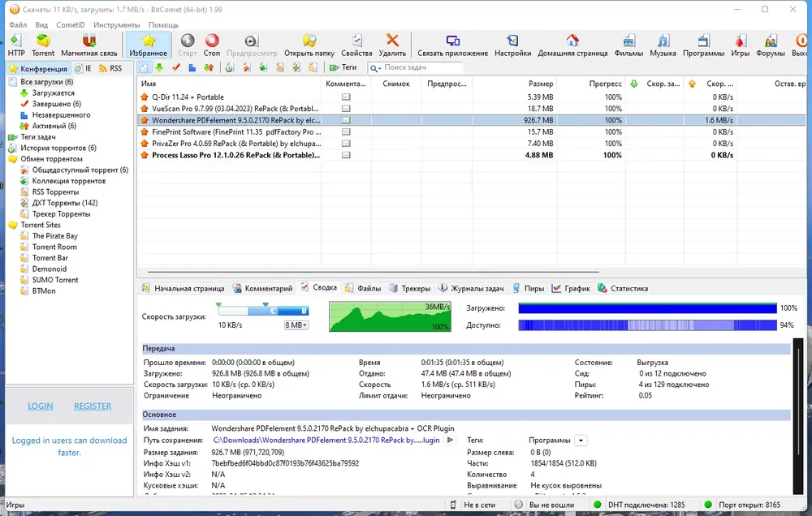The image size is (812, 516).
Task: Open the Помощь menu
Action: tap(164, 25)
